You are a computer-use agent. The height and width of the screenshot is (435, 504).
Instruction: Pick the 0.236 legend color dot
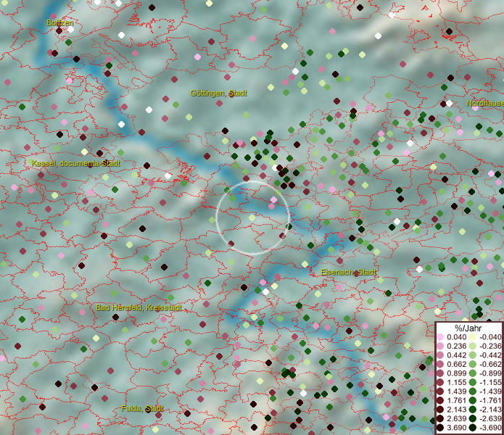click(440, 346)
